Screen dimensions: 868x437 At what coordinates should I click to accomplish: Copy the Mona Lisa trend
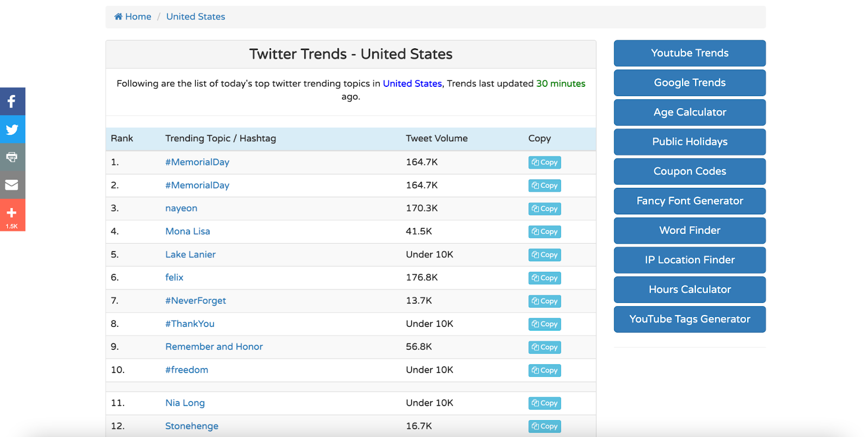click(x=545, y=232)
